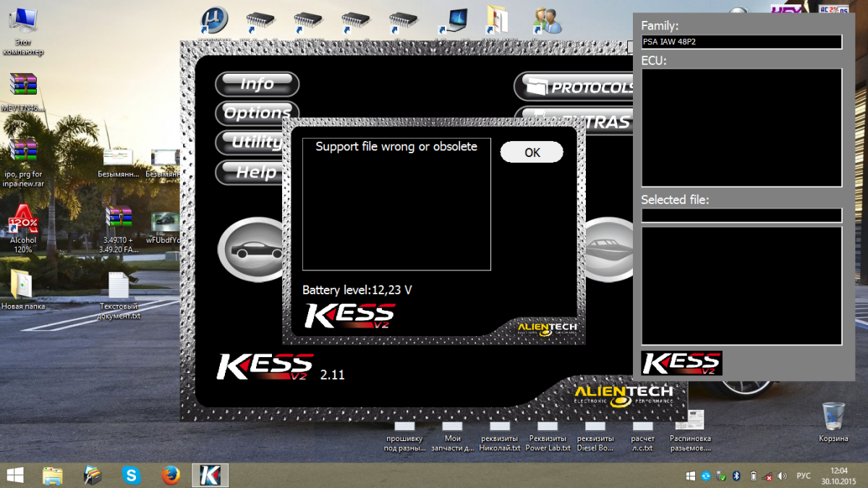Click the KESS taskbar button
The height and width of the screenshot is (488, 868).
pyautogui.click(x=210, y=475)
